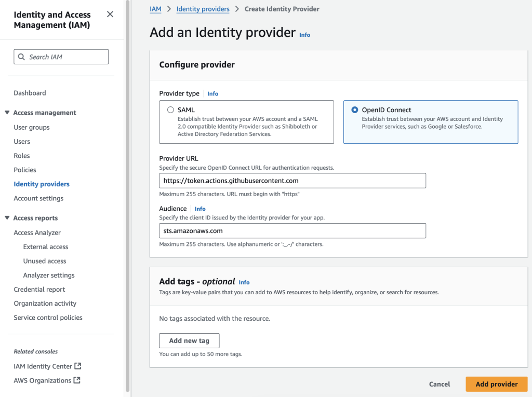Navigate to Identity providers breadcrumb link

pos(203,9)
